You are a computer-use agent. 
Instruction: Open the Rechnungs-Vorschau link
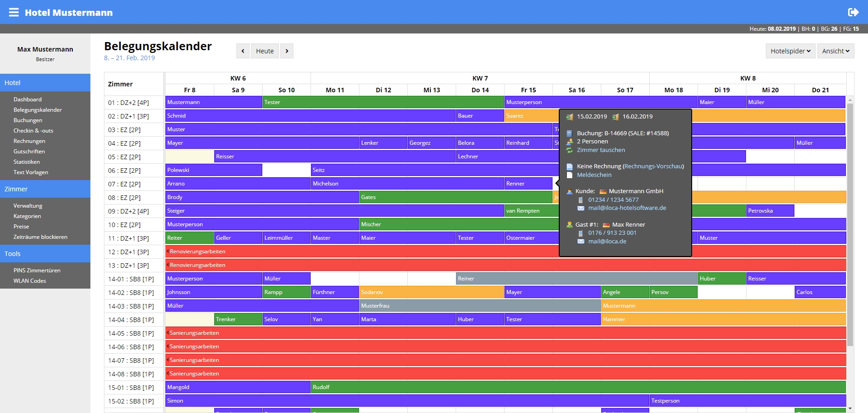tap(653, 166)
